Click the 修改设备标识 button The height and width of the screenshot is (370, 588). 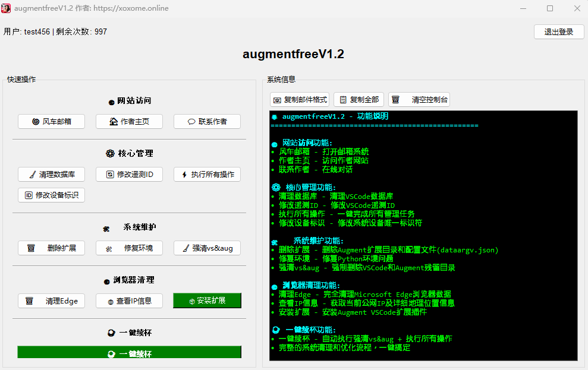tap(51, 195)
